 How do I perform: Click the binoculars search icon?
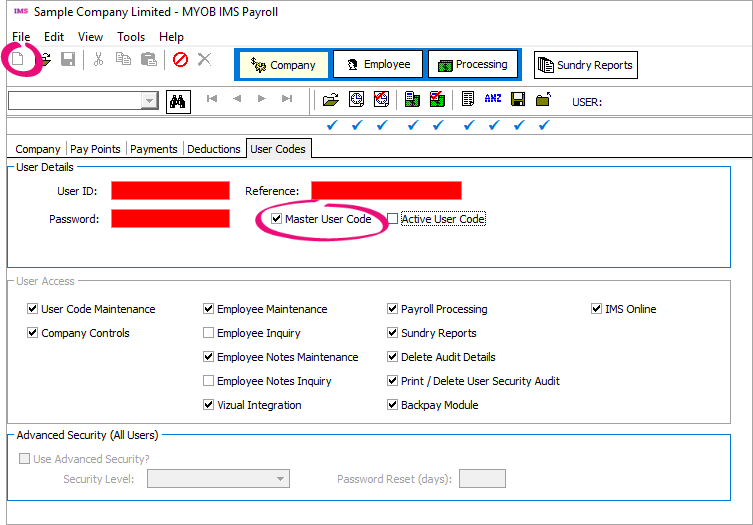(x=178, y=100)
